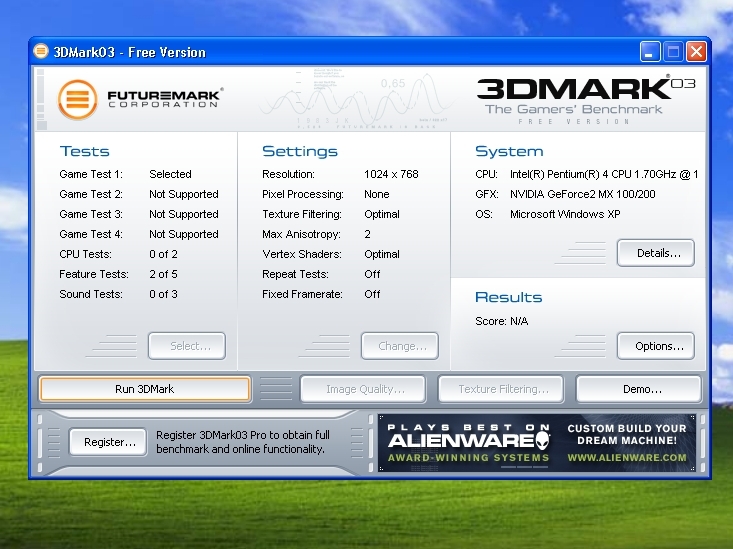This screenshot has height=549, width=733.
Task: Click Max Anisotropy value '2'
Action: pyautogui.click(x=367, y=234)
